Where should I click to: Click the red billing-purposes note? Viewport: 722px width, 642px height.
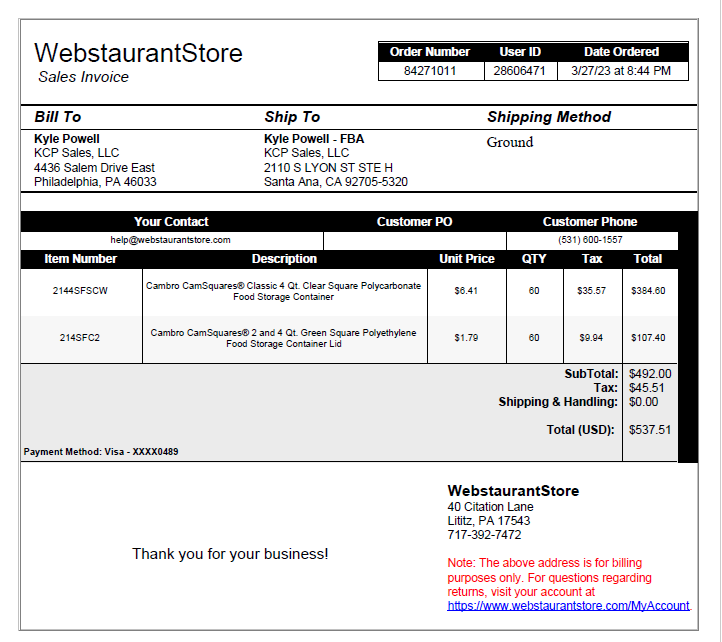pos(549,578)
